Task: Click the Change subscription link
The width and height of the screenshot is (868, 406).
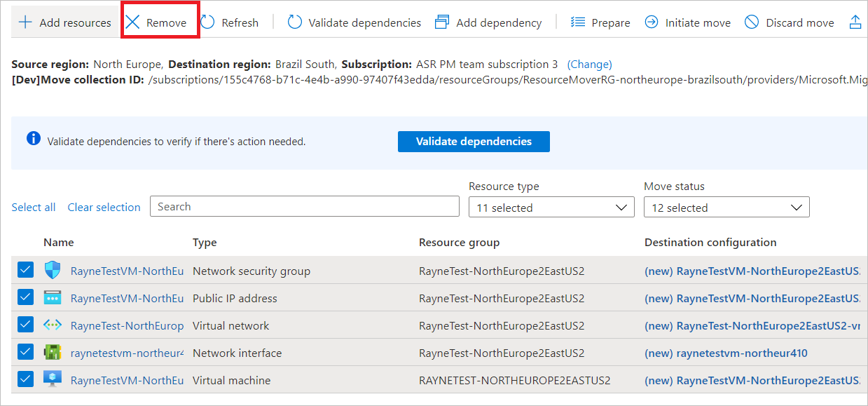Action: click(x=589, y=65)
